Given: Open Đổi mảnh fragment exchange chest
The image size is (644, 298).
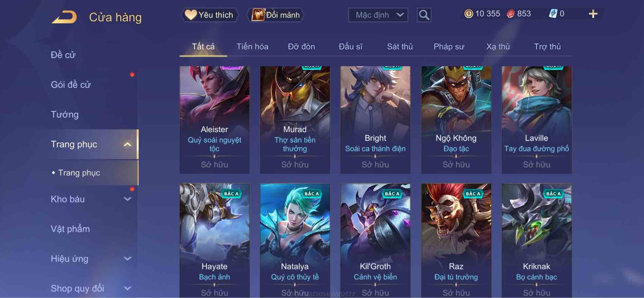Looking at the screenshot, I should click(x=275, y=15).
